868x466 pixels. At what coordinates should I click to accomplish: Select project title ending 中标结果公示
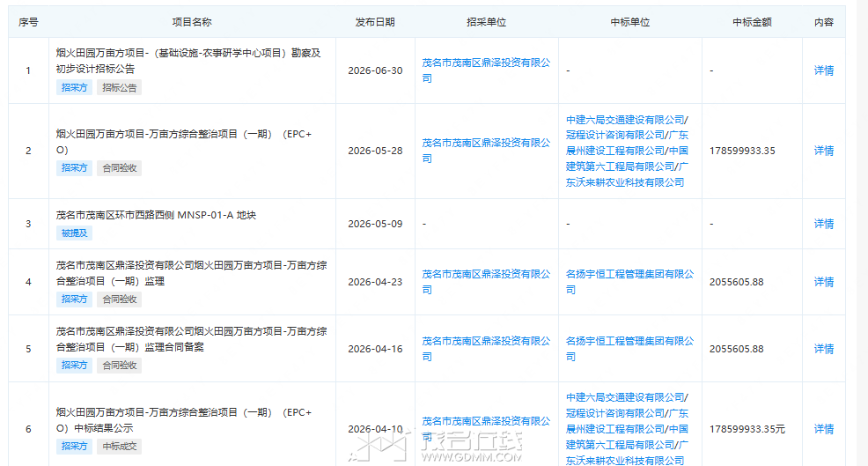click(184, 420)
